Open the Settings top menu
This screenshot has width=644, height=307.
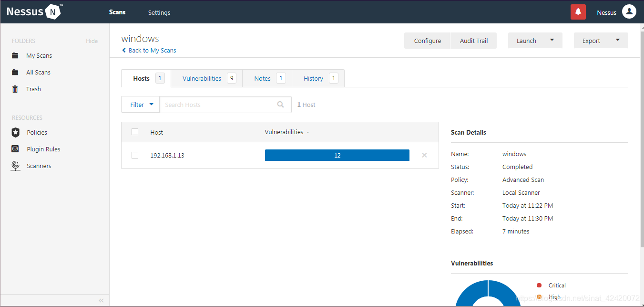(x=159, y=12)
